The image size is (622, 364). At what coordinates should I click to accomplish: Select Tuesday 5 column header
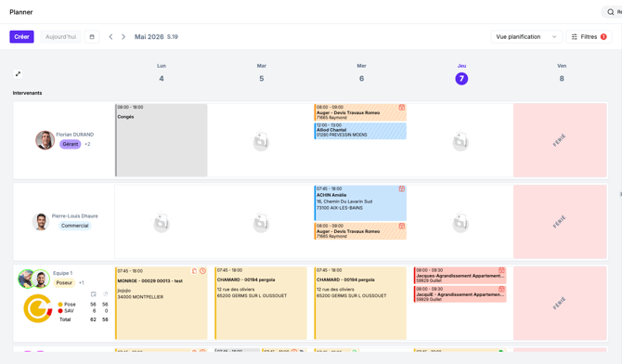(262, 73)
